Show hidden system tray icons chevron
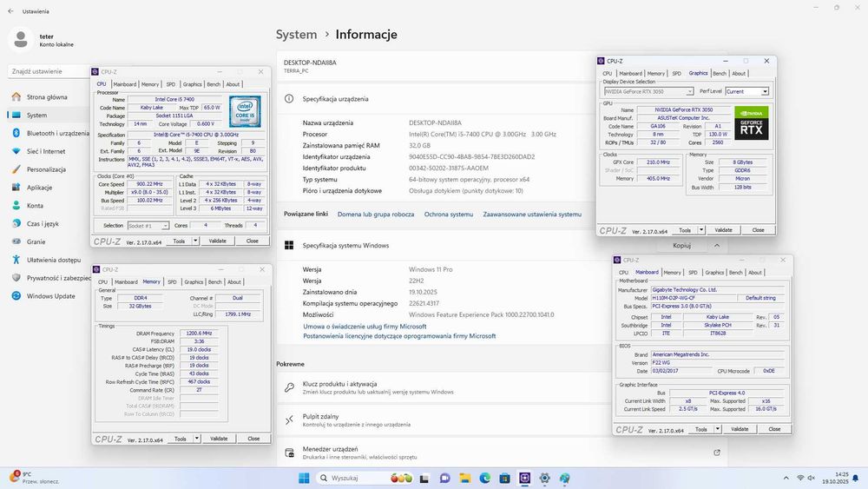The width and height of the screenshot is (868, 489). 786,478
